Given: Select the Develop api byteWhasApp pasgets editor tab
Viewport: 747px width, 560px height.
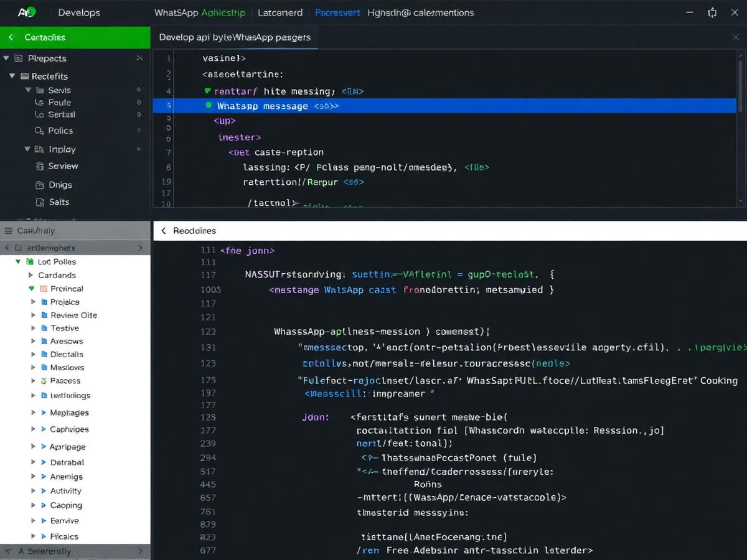Looking at the screenshot, I should [235, 37].
